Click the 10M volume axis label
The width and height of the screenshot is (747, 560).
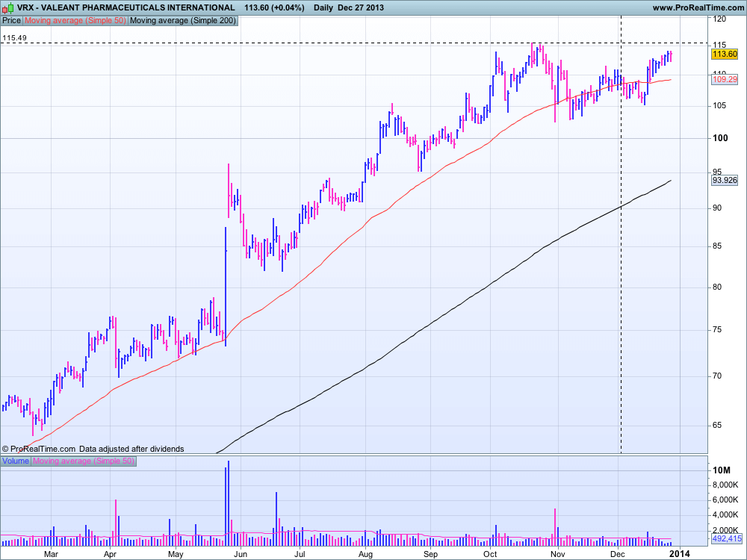722,470
